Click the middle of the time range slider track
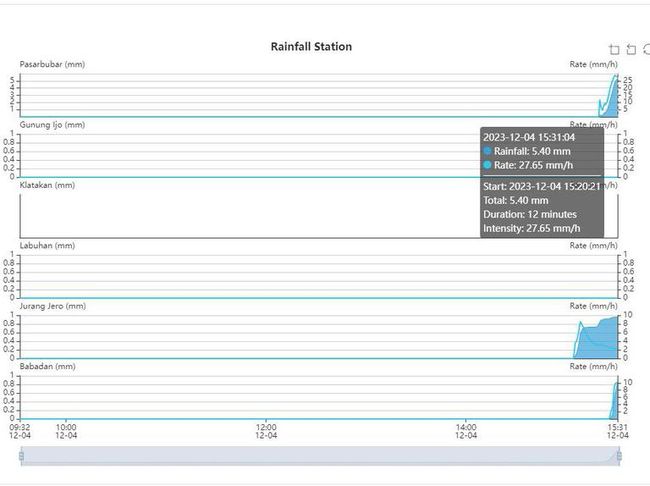 pyautogui.click(x=319, y=456)
